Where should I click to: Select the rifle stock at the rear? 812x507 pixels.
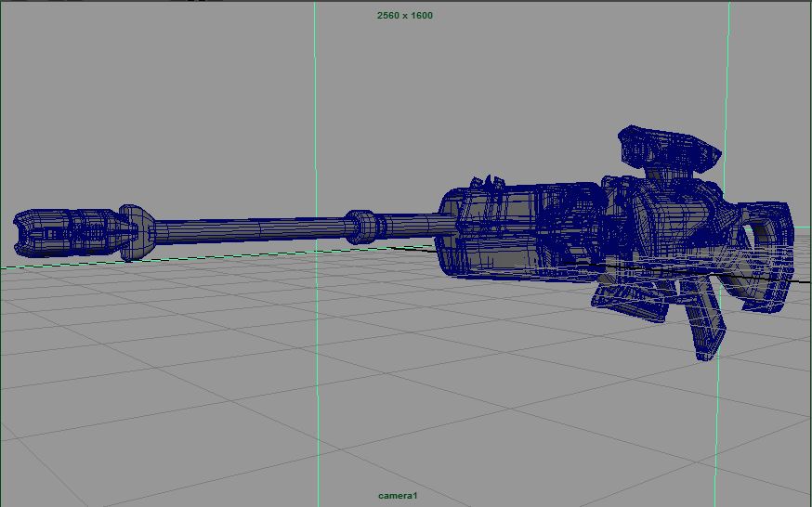[x=761, y=259]
